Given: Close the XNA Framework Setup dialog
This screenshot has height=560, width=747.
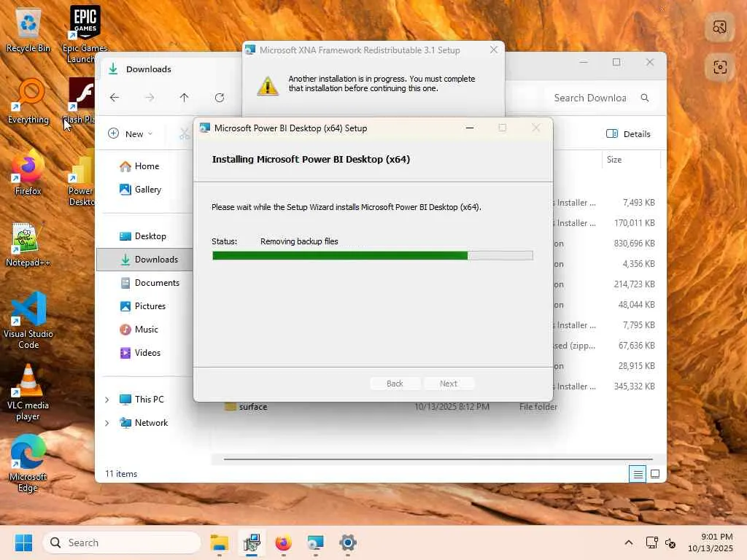Looking at the screenshot, I should coord(494,50).
